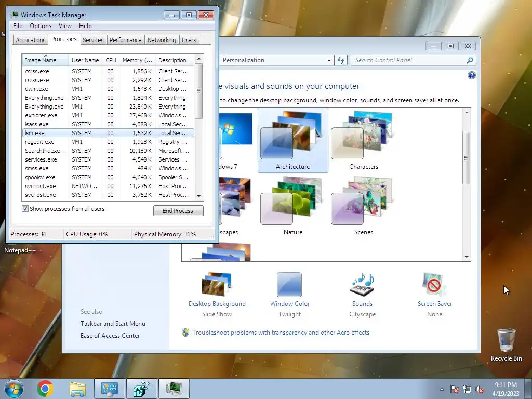This screenshot has width=532, height=399.
Task: Click the Action Center flag tray icon
Action: 454,389
